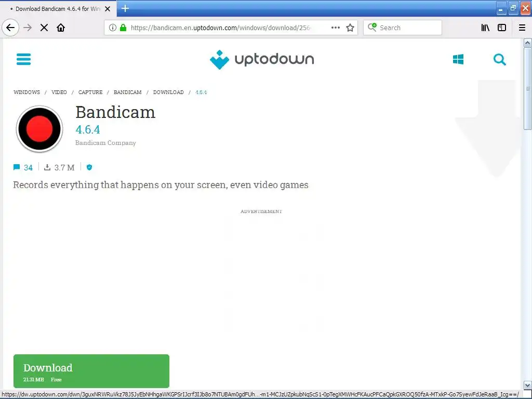Screen dimensions: 532x399
Task: Click the scrollbar up arrow
Action: coord(527,43)
